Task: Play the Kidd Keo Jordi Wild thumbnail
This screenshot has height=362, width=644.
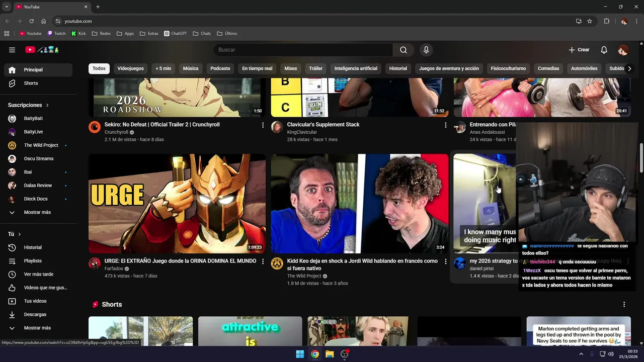Action: (x=360, y=204)
